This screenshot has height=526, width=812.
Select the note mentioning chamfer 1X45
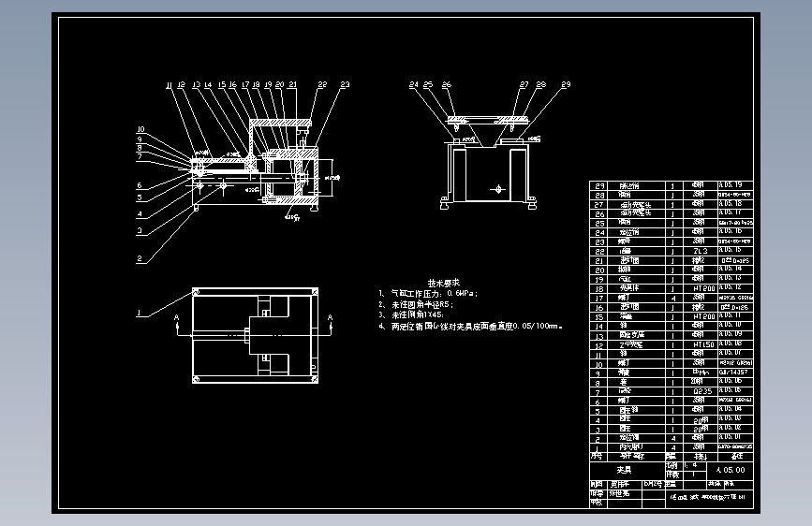[x=411, y=314]
